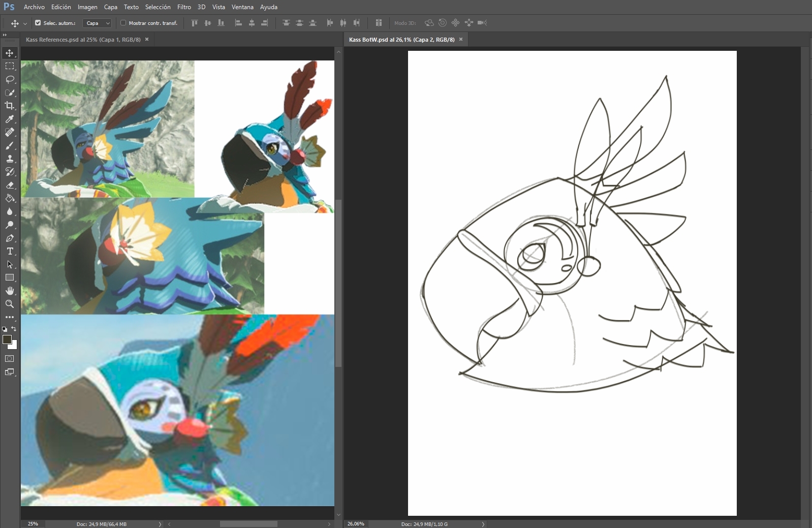The image size is (812, 528).
Task: Click the 26,06% zoom field in Kass BotW
Action: [356, 524]
